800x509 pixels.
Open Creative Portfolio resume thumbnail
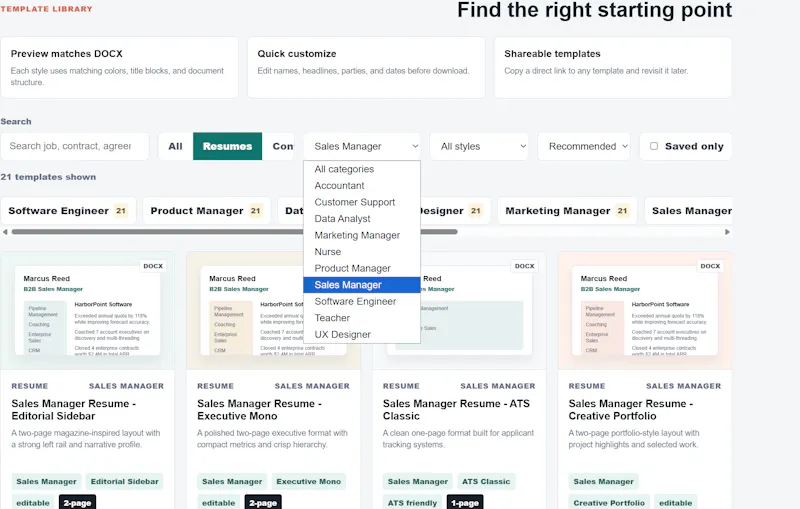click(x=645, y=311)
